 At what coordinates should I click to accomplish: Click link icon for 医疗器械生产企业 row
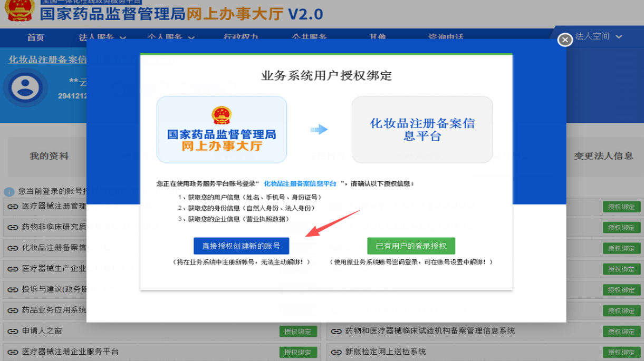(x=12, y=269)
